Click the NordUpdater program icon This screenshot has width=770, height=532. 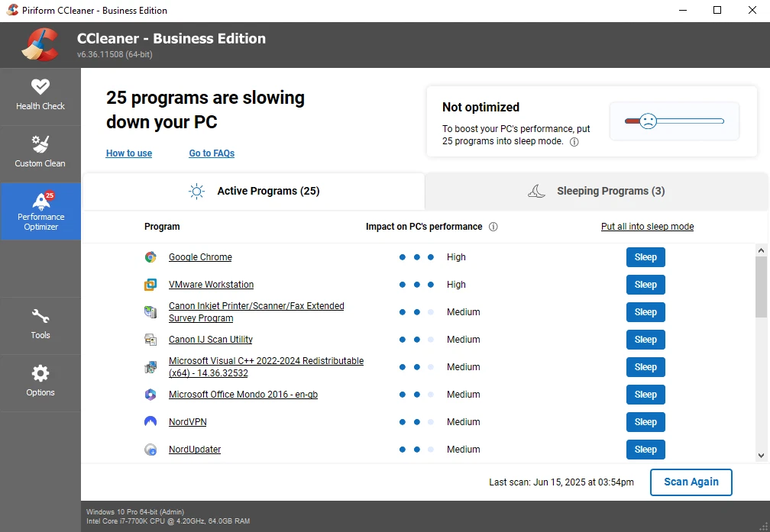pos(150,450)
